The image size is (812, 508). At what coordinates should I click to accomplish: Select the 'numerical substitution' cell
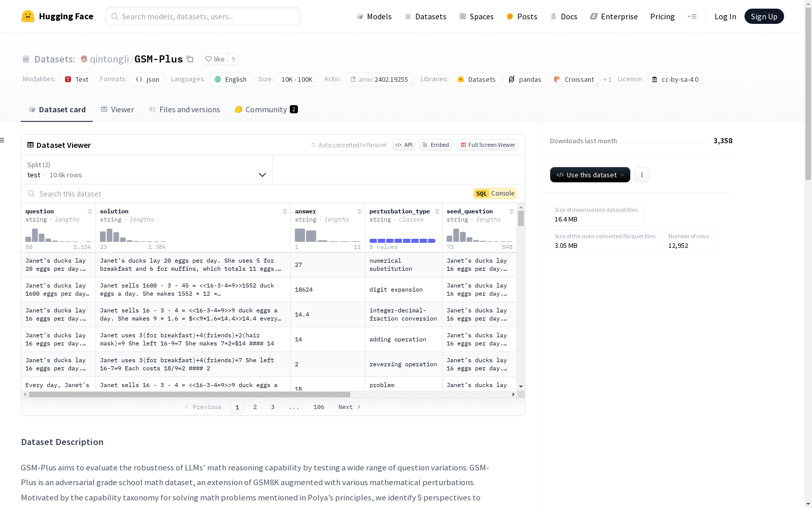click(x=403, y=265)
